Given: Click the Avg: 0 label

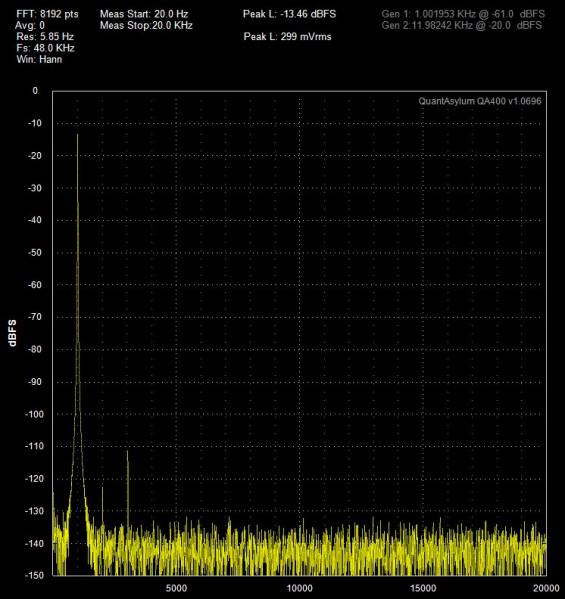Looking at the screenshot, I should point(30,26).
